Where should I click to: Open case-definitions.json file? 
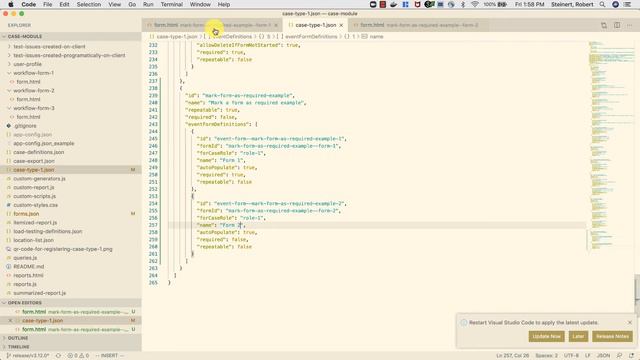pyautogui.click(x=71, y=152)
